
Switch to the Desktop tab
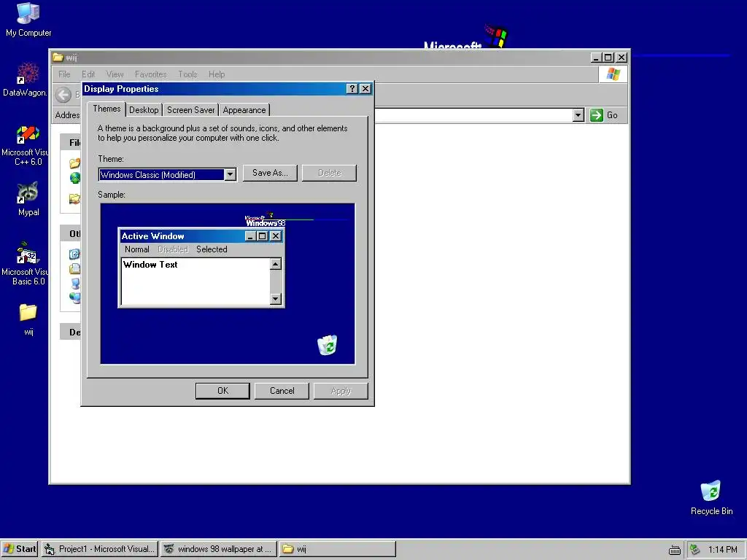[144, 110]
